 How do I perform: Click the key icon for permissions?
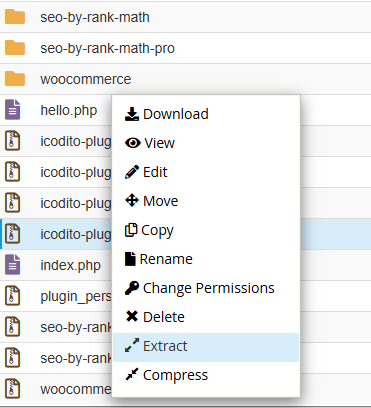132,288
